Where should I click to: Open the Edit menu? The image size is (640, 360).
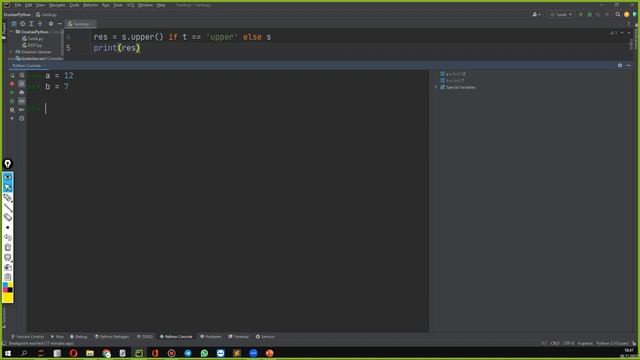(29, 5)
